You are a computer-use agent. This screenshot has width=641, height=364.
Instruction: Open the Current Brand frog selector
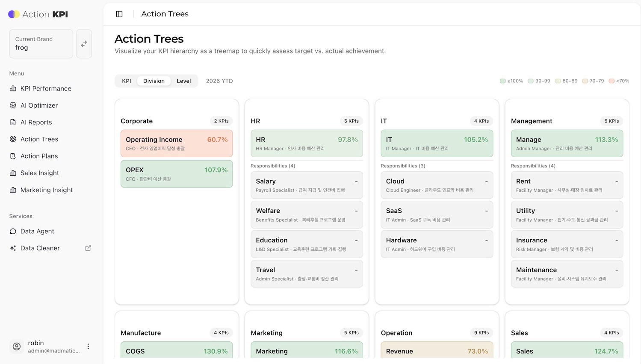click(x=41, y=44)
